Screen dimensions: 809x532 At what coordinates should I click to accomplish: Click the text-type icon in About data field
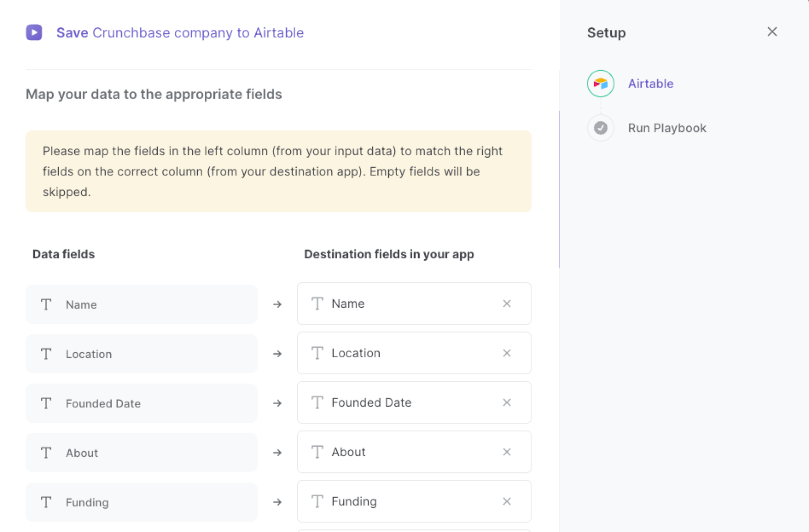coord(46,453)
